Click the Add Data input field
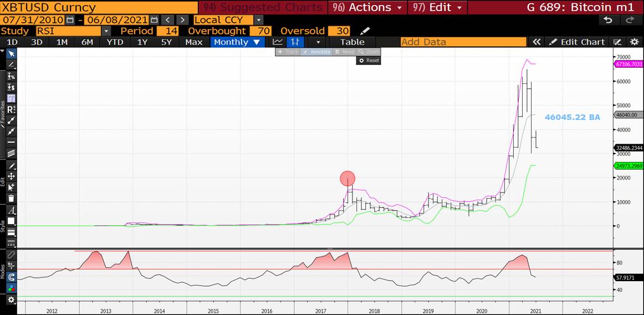This screenshot has height=315, width=644. click(463, 42)
